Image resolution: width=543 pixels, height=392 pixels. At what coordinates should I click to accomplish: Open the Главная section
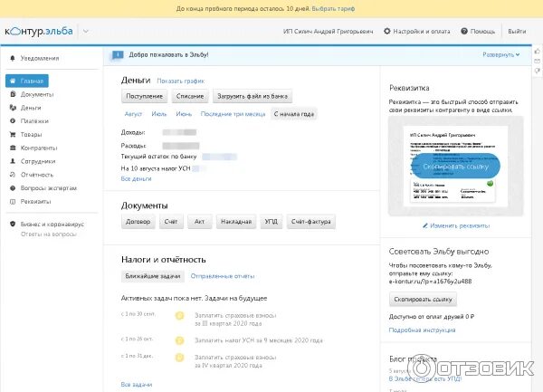27,81
